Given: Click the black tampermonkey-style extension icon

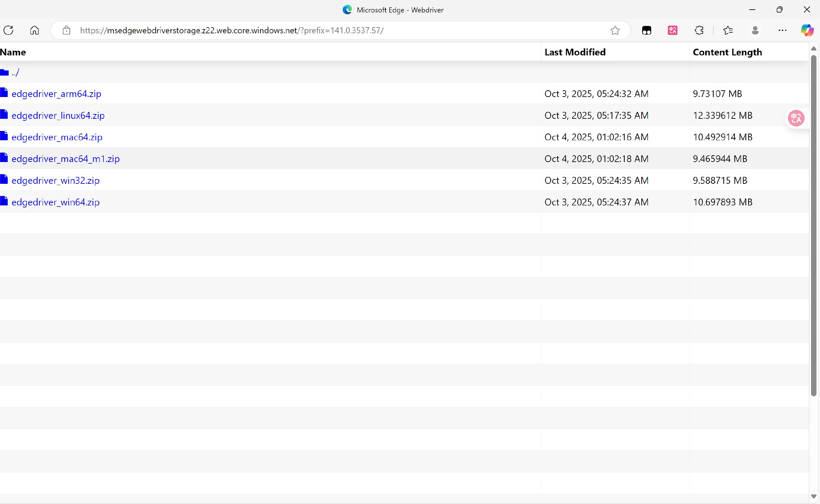Looking at the screenshot, I should [646, 30].
